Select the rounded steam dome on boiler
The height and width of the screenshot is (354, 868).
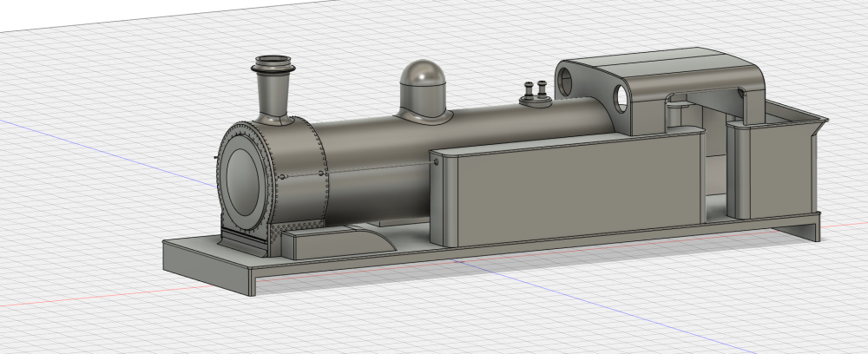423,90
